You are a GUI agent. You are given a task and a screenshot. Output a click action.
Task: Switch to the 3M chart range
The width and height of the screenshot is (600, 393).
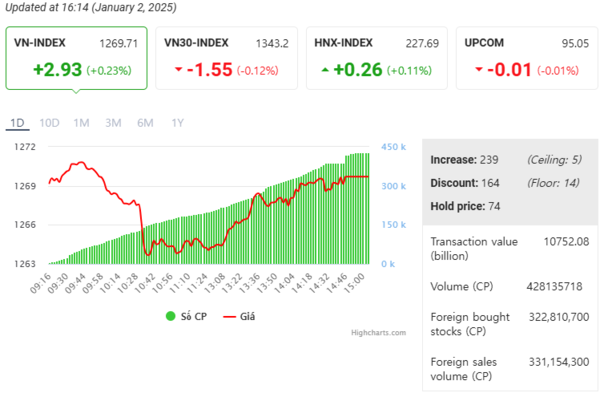pos(113,123)
